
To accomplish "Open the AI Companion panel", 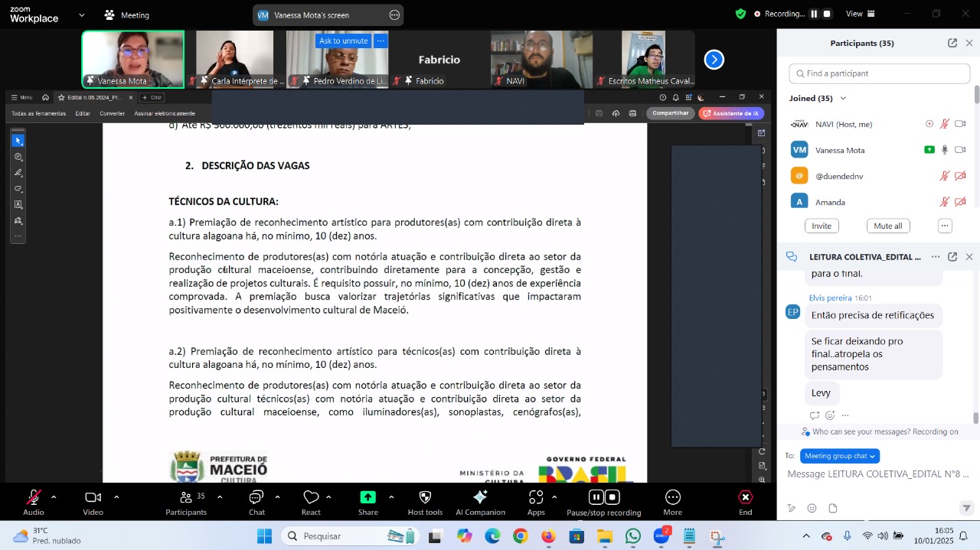I will (x=480, y=498).
